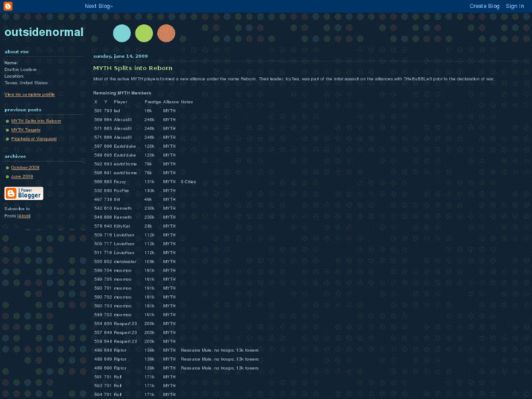Click the orange circle in header
This screenshot has width=532, height=399.
pos(166,33)
